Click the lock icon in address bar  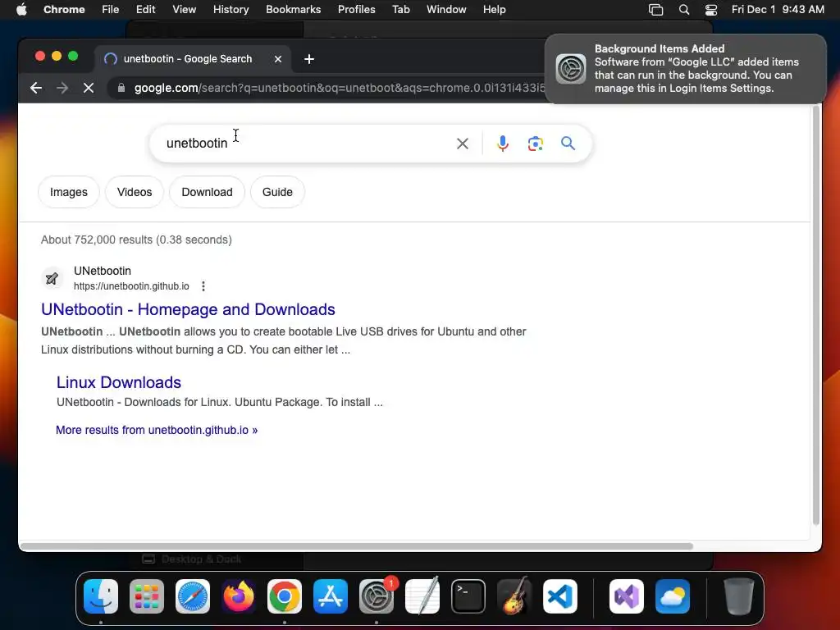click(121, 88)
